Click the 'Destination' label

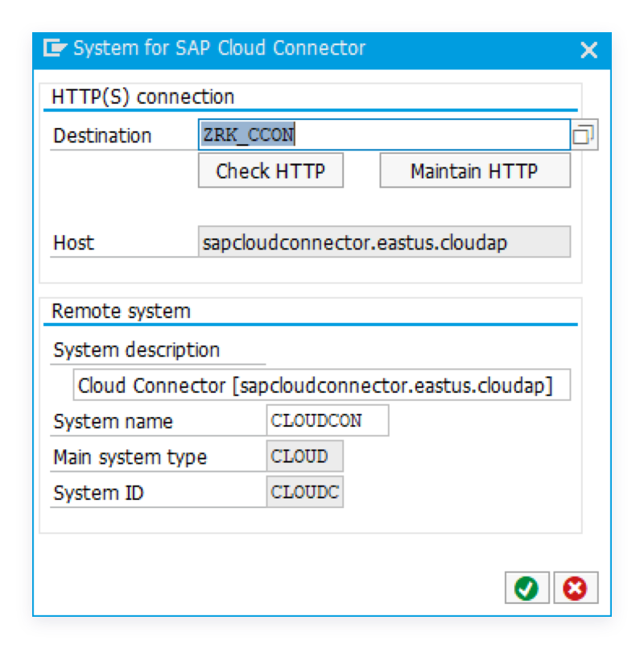click(x=103, y=136)
